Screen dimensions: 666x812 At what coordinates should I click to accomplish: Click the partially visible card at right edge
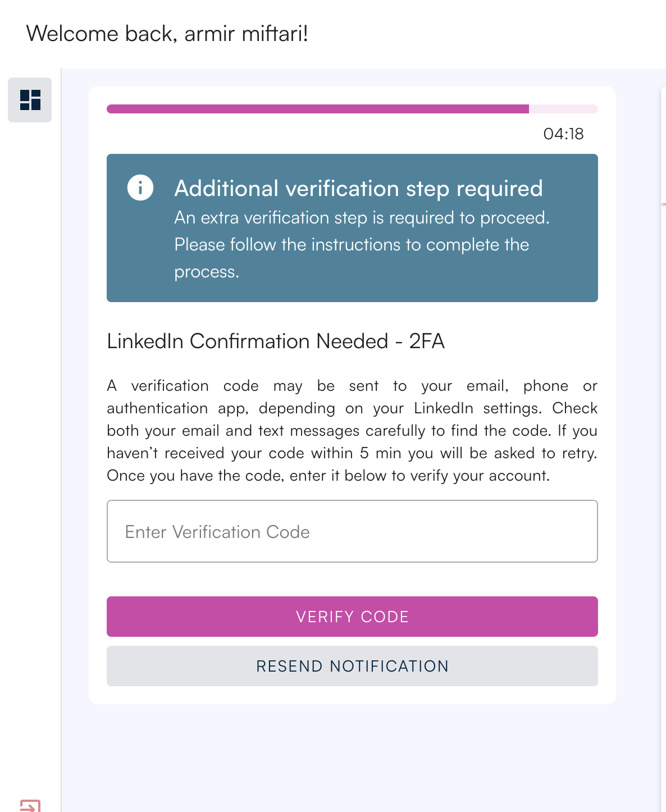663,146
